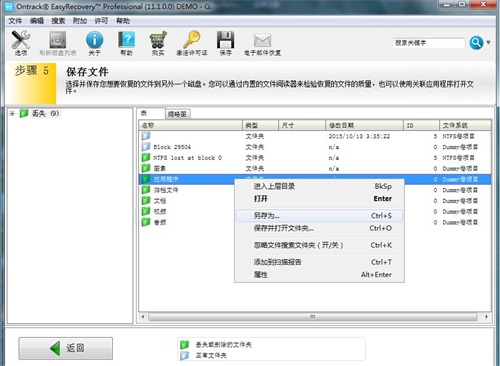Open dropdown arrow next to search icon

click(488, 43)
